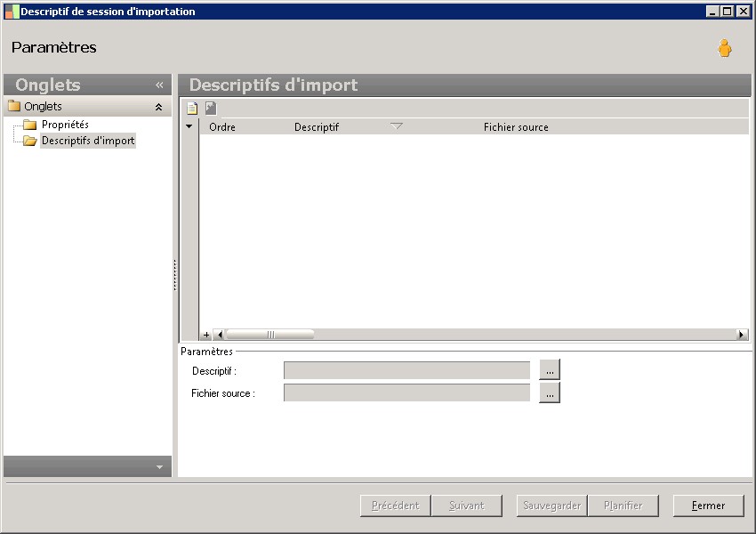Close the window with title bar X
756x534 pixels.
pyautogui.click(x=743, y=11)
